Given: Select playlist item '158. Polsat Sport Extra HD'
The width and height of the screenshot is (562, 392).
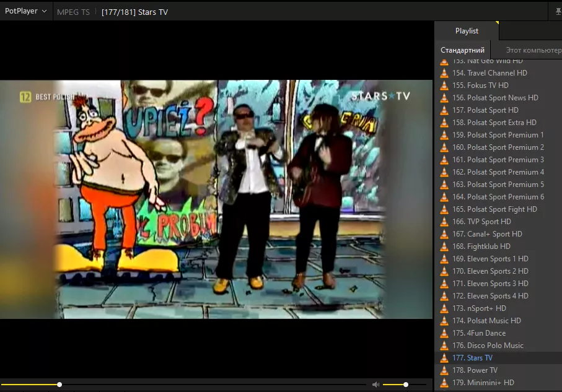Looking at the screenshot, I should click(x=498, y=123).
